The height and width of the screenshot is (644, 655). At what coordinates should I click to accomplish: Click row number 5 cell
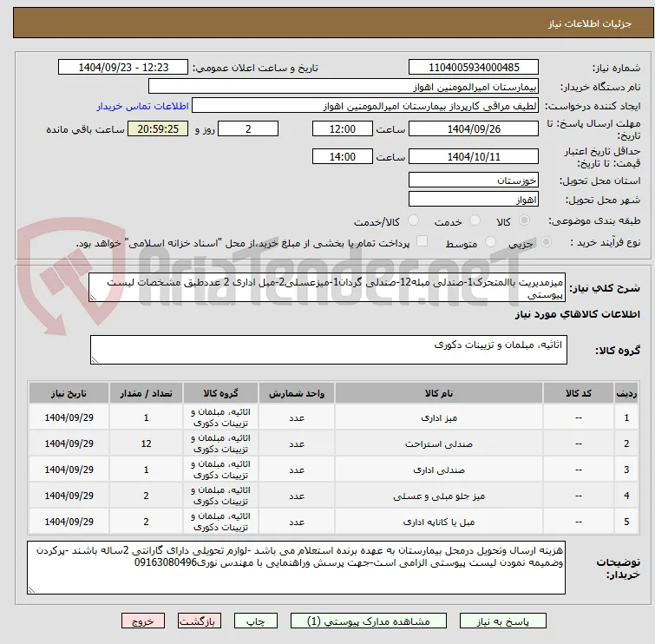pos(626,522)
